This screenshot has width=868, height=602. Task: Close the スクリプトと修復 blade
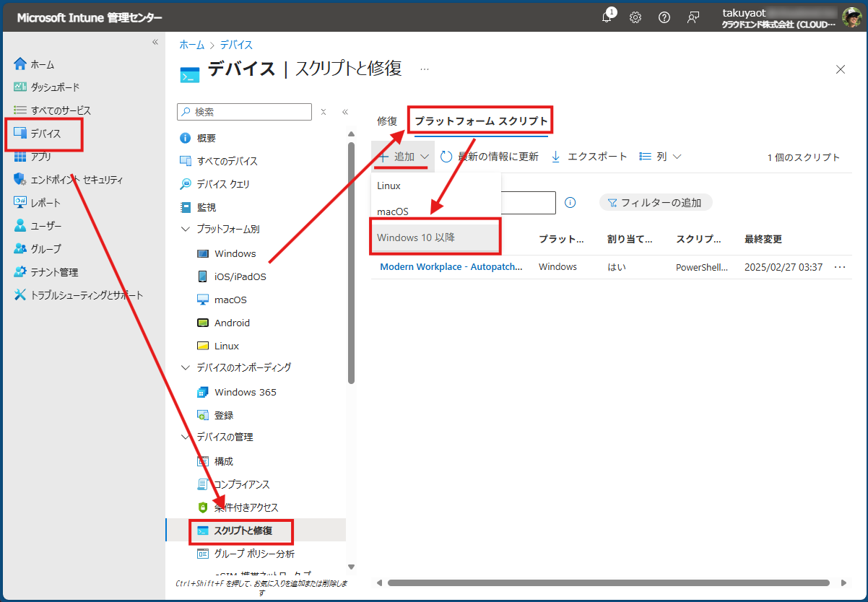coord(841,69)
